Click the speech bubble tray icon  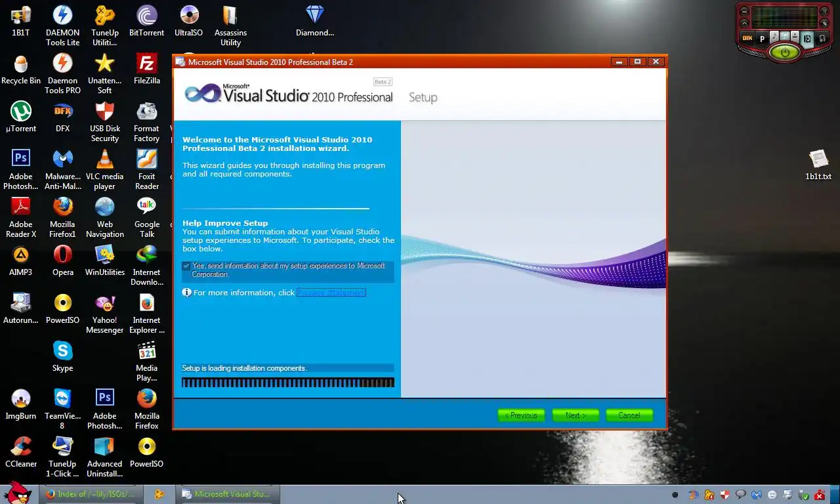tap(740, 495)
